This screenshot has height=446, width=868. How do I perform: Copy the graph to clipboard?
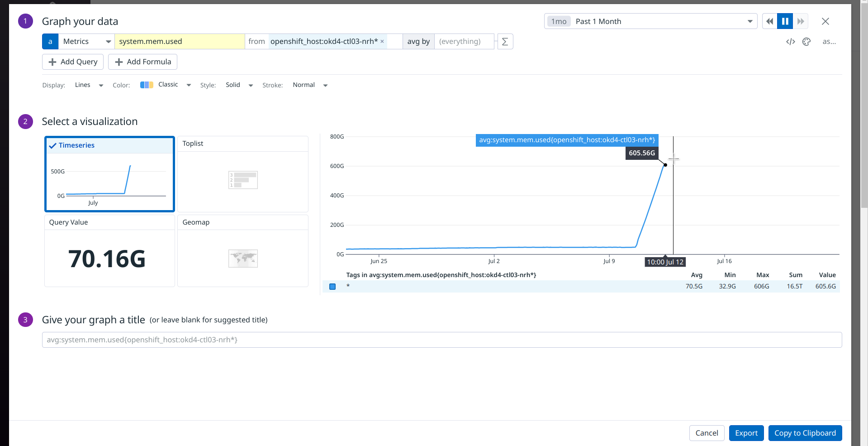pyautogui.click(x=805, y=433)
